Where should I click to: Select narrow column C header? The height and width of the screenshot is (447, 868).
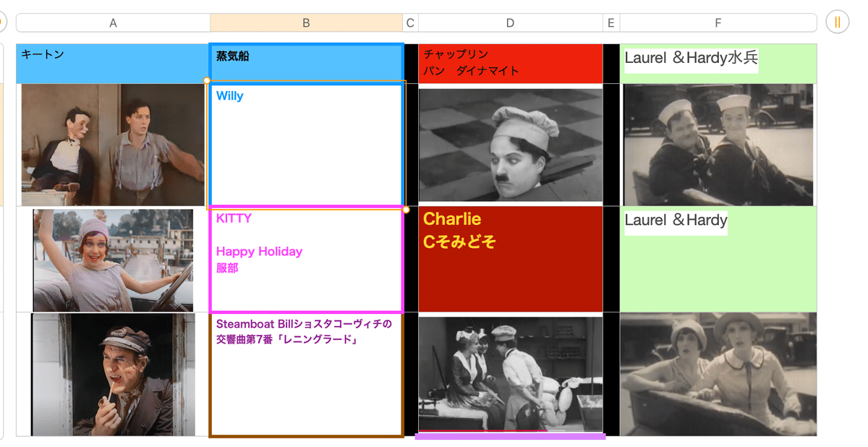click(410, 23)
